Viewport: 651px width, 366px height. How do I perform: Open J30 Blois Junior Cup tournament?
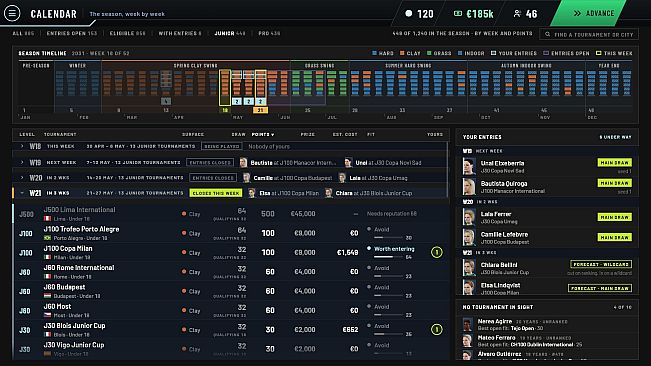pos(230,330)
